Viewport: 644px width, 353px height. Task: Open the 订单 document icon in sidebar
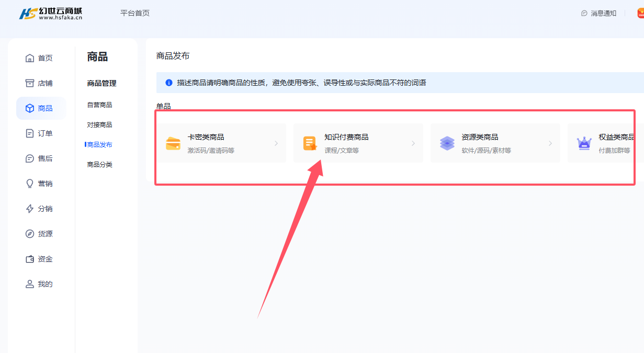(x=30, y=133)
